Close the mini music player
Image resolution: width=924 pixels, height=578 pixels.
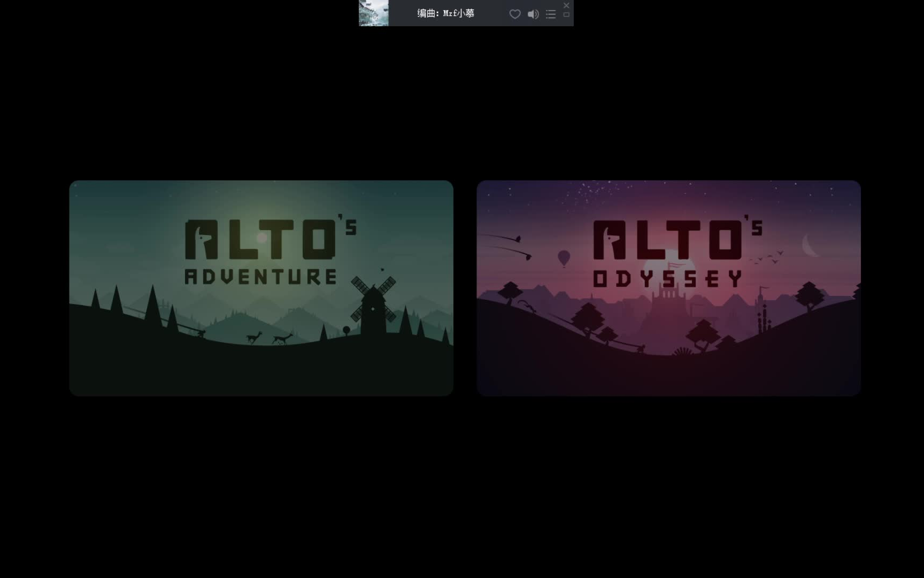click(x=566, y=5)
